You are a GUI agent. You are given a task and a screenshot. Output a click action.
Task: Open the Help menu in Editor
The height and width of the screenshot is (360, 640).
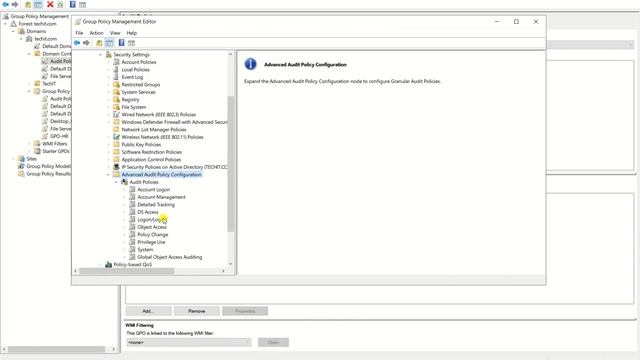[131, 33]
